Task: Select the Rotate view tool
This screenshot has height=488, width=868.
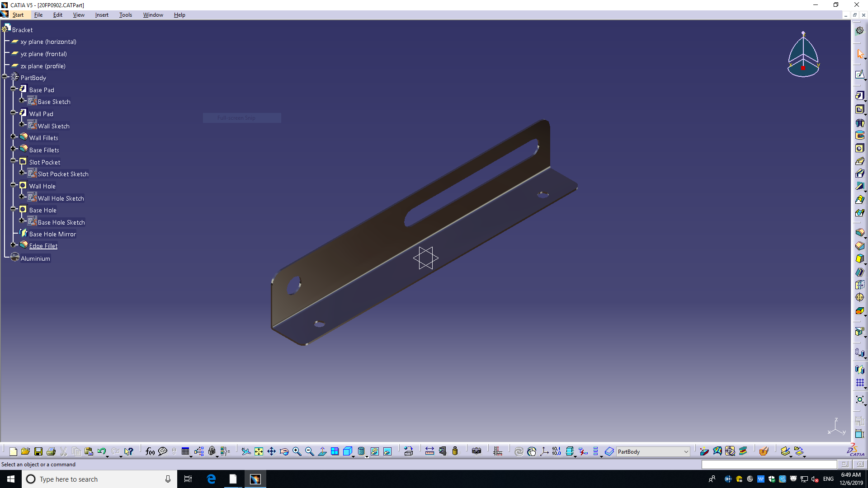Action: click(x=284, y=451)
